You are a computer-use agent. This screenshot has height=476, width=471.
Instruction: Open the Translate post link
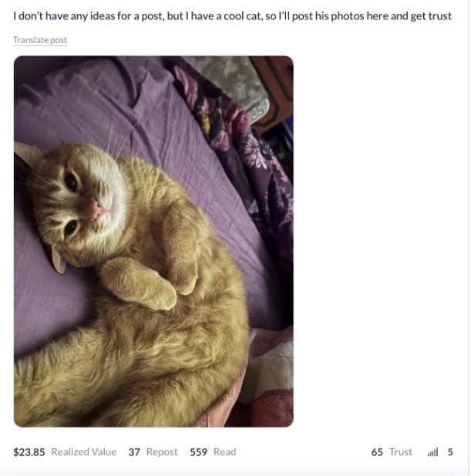tap(40, 40)
